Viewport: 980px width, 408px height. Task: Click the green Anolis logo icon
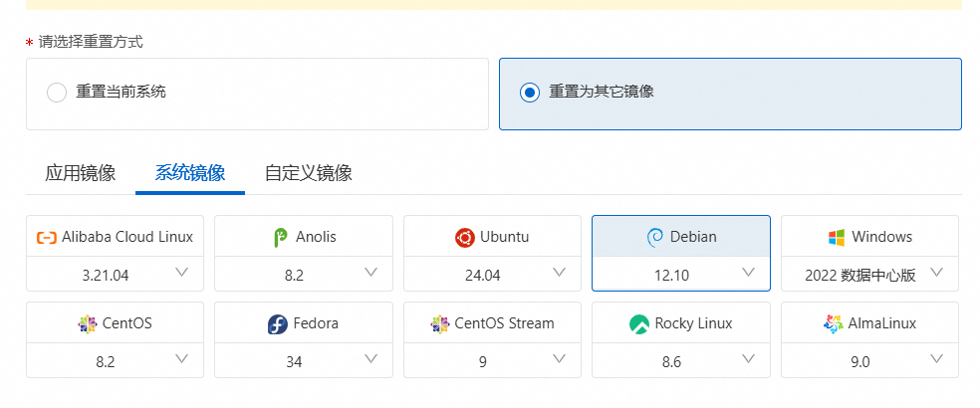281,238
